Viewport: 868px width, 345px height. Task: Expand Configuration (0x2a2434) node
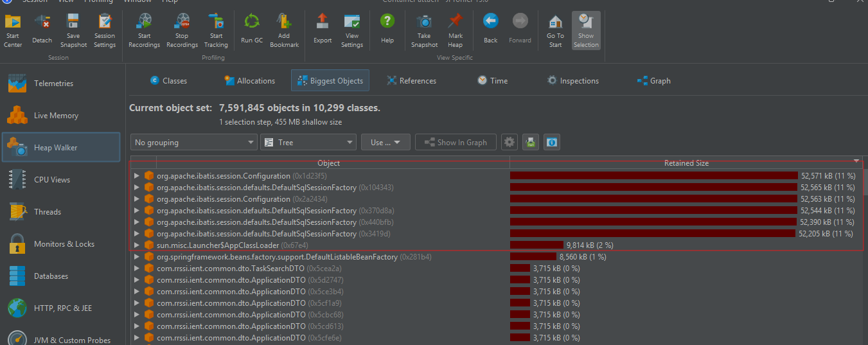(x=137, y=199)
